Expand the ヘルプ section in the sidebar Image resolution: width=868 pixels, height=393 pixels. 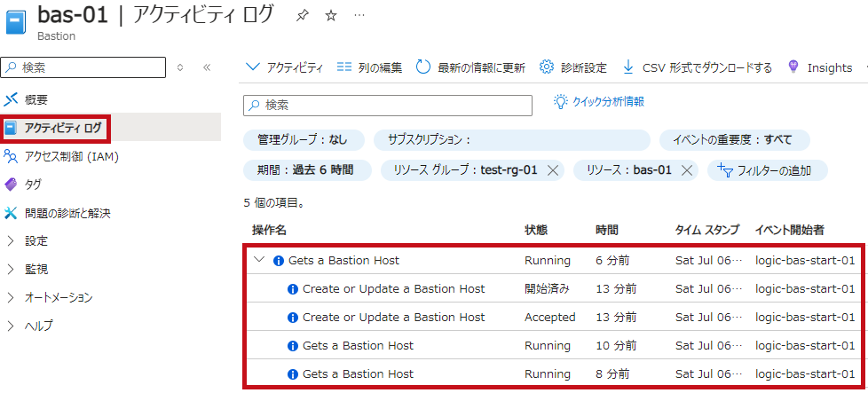[11, 326]
